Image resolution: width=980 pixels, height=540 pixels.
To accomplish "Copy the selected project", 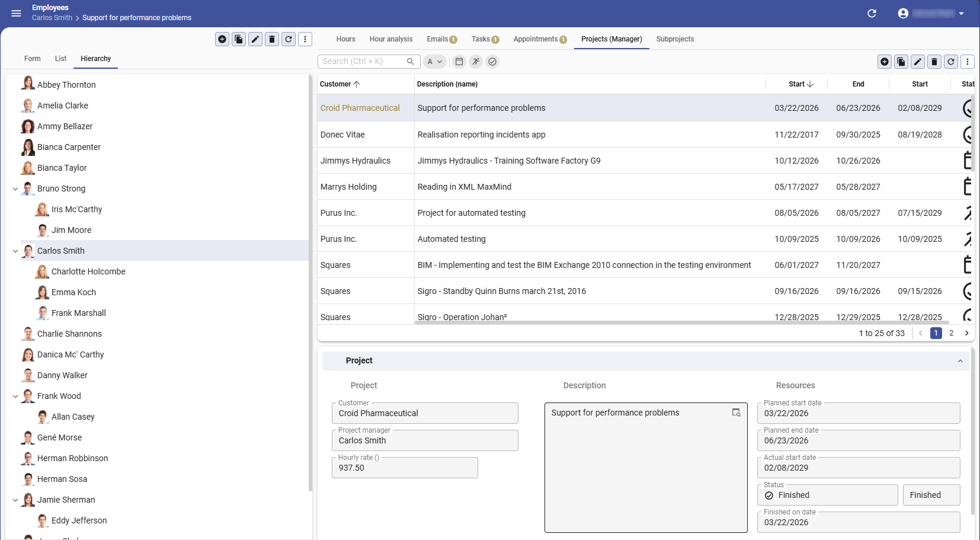I will [901, 62].
